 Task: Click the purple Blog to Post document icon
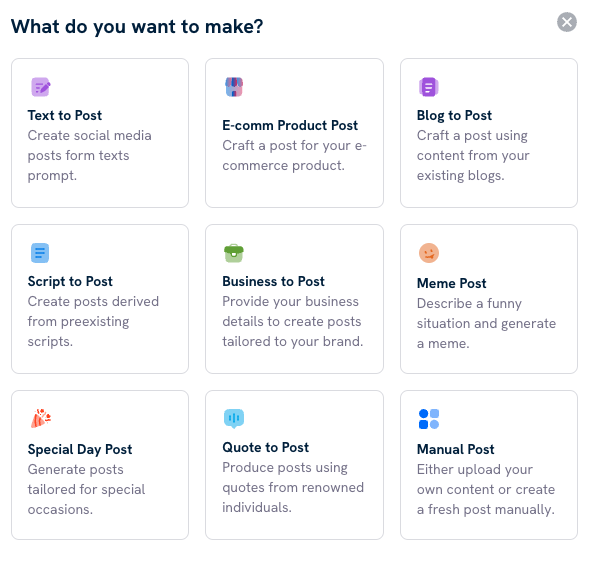click(x=429, y=87)
